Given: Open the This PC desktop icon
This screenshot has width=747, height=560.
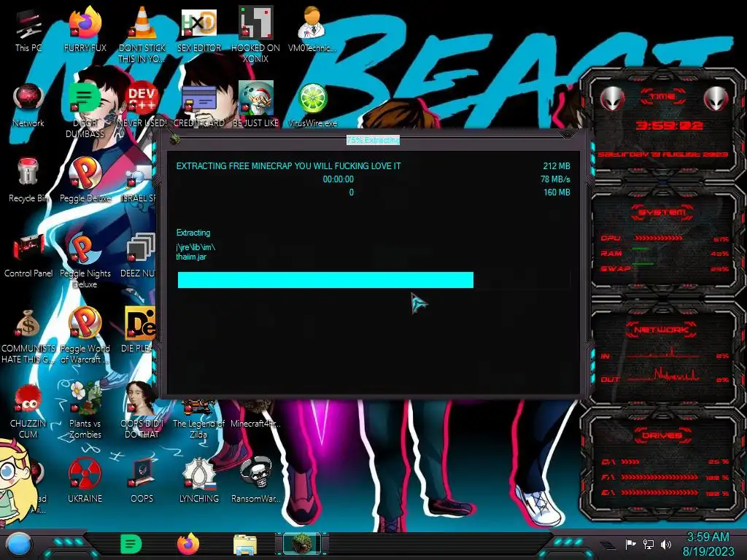Looking at the screenshot, I should pyautogui.click(x=28, y=28).
